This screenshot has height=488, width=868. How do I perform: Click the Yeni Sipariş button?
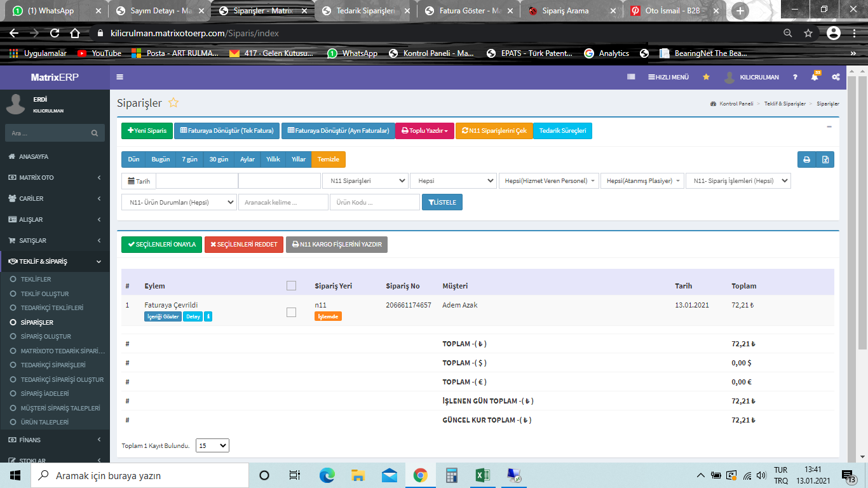(x=147, y=131)
